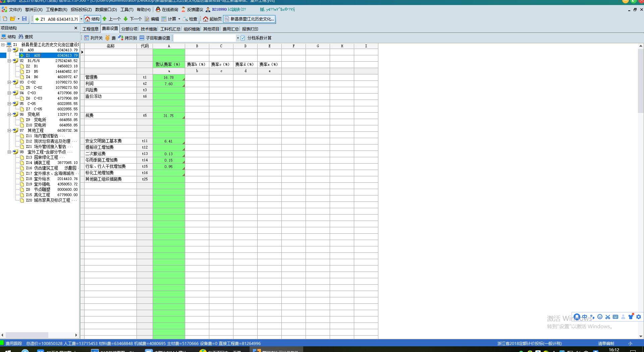Click the open folder icon

pos(13,19)
